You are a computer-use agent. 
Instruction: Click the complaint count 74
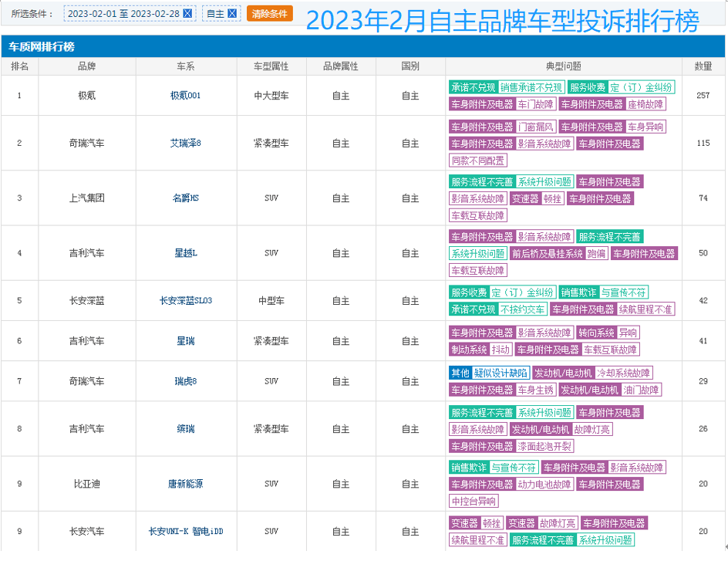point(703,198)
